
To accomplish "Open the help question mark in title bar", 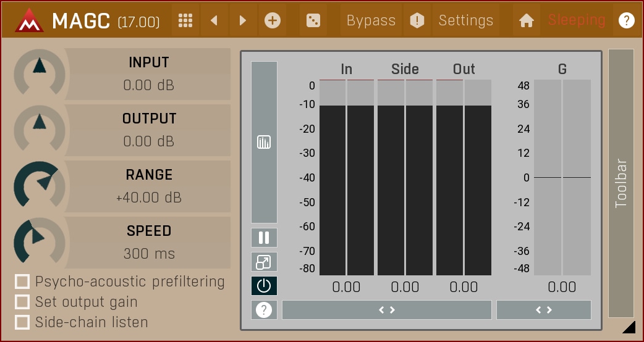I will click(626, 20).
